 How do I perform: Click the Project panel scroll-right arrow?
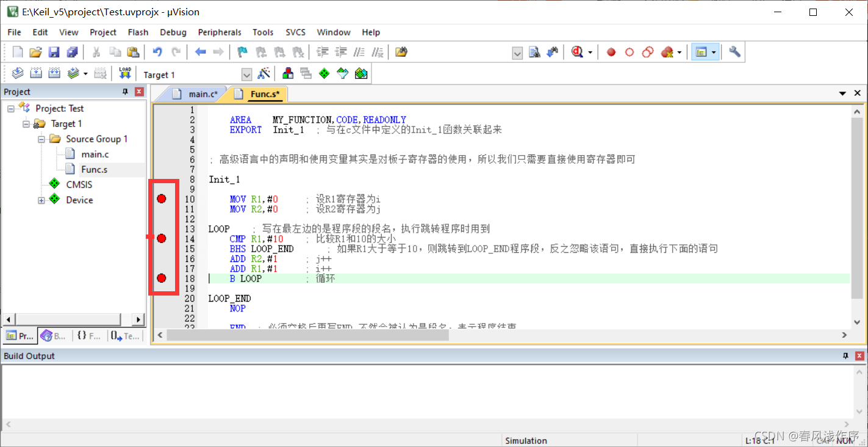[138, 319]
